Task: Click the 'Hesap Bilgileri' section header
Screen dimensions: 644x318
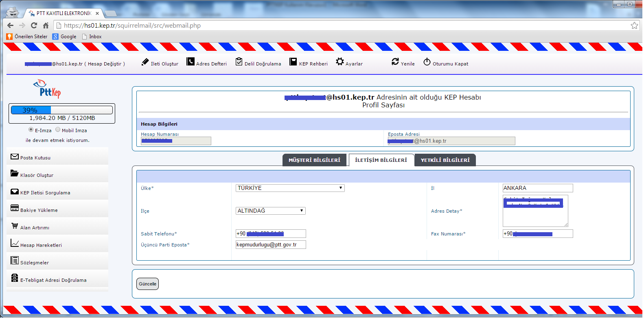Action: point(159,124)
